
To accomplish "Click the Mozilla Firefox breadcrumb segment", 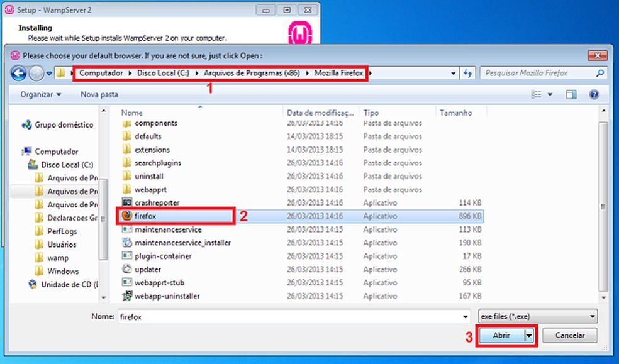I will tap(338, 73).
